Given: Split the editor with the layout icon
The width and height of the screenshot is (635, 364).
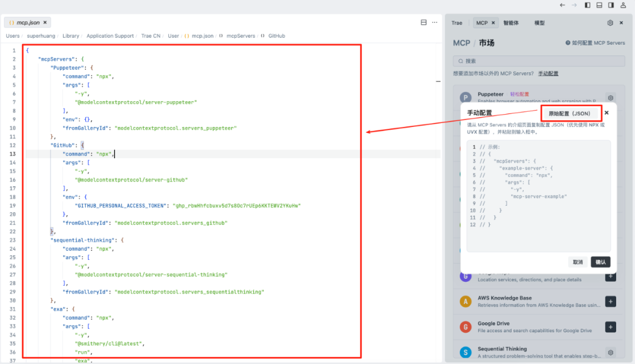Looking at the screenshot, I should click(423, 22).
